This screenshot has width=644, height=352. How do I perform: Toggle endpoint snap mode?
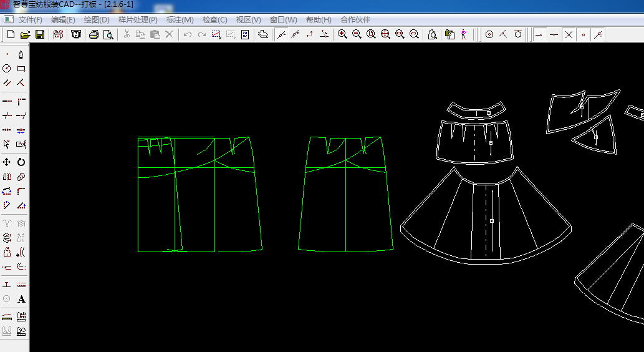tap(539, 35)
